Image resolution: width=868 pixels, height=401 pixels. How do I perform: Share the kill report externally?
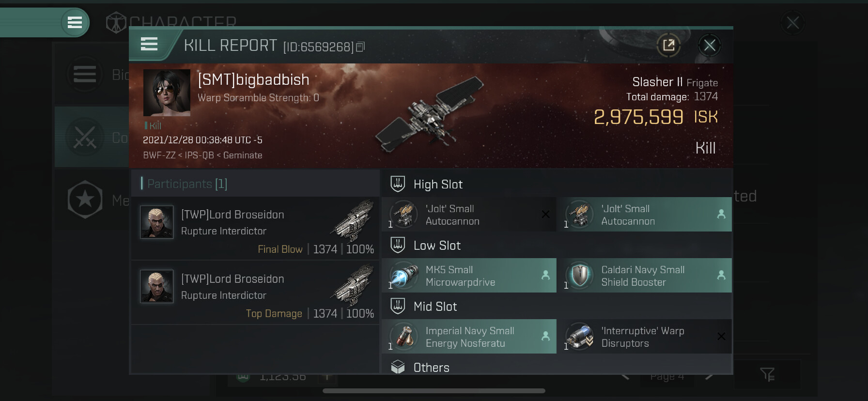[x=669, y=46]
